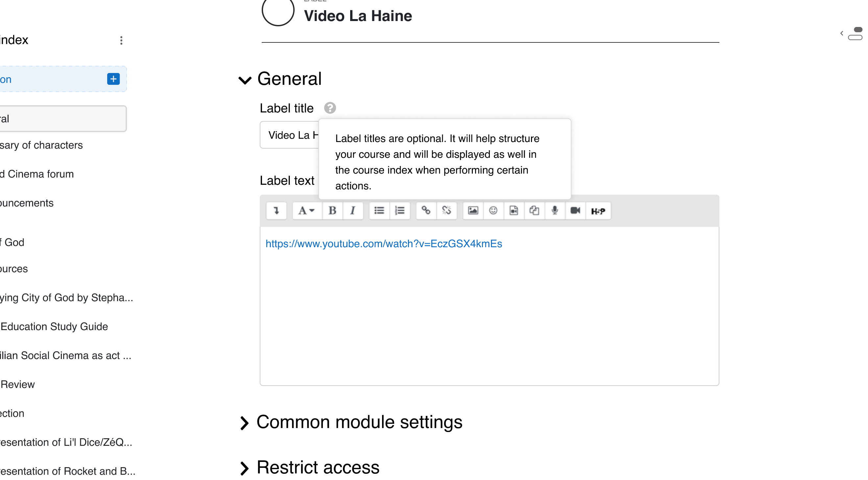Insert an unordered bullet list
The width and height of the screenshot is (868, 480).
click(379, 210)
